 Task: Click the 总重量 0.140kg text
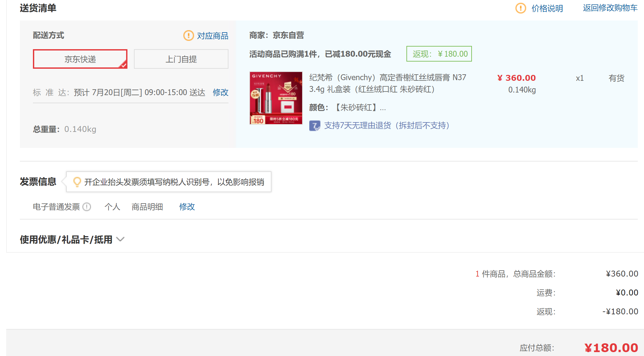pos(65,129)
